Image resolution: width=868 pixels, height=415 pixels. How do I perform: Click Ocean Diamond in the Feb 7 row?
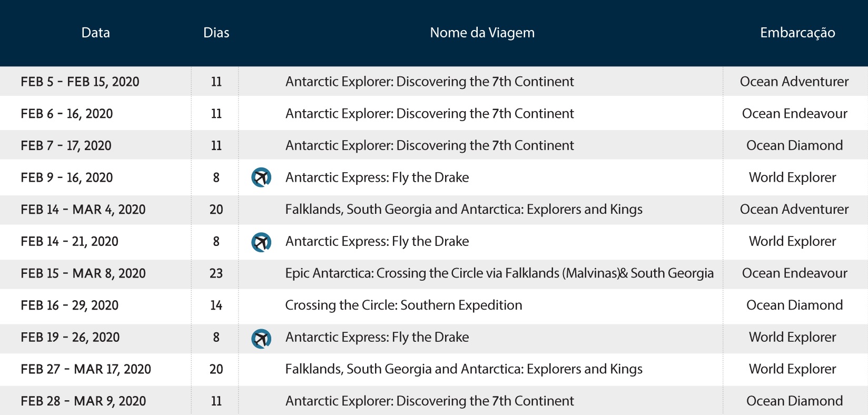tap(795, 145)
